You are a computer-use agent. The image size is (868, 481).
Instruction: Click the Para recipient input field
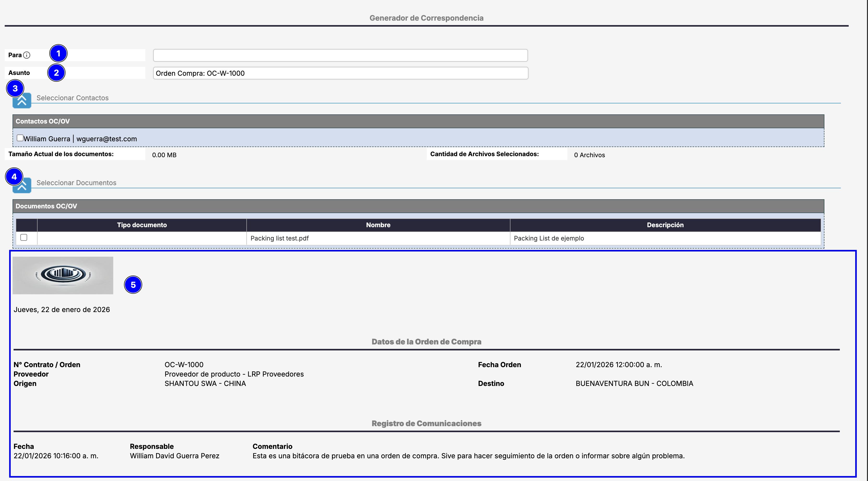[340, 55]
